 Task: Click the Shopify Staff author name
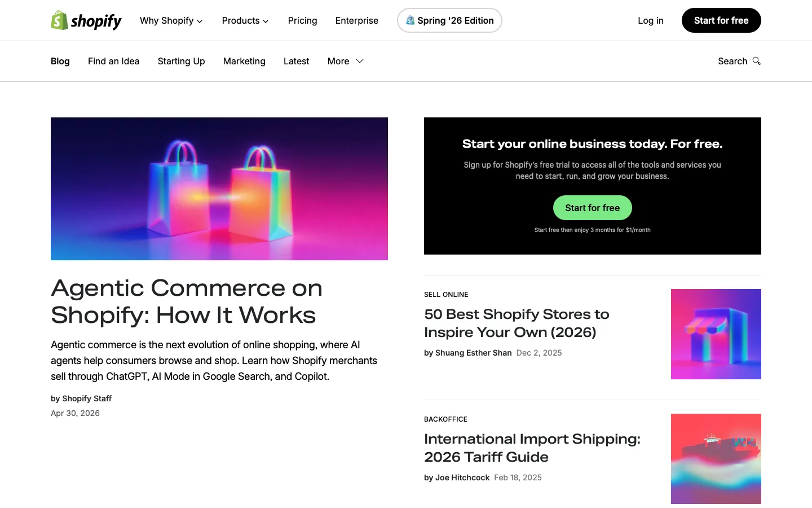pos(87,398)
